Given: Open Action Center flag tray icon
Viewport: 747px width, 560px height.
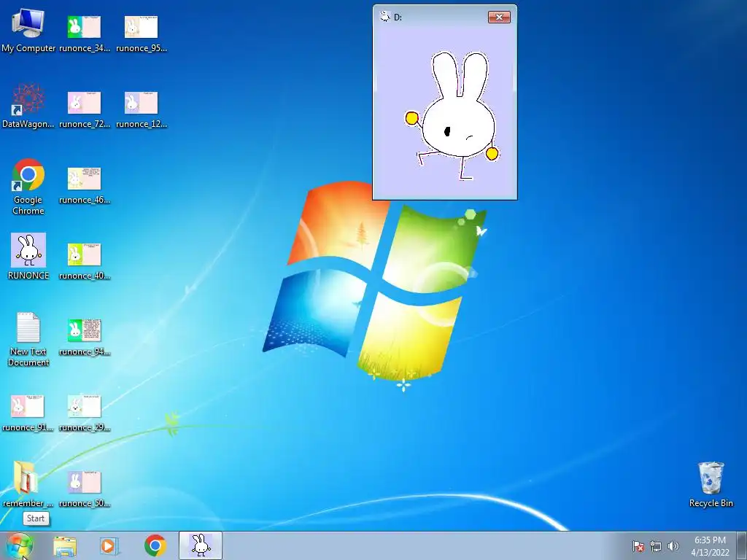Looking at the screenshot, I should [638, 546].
